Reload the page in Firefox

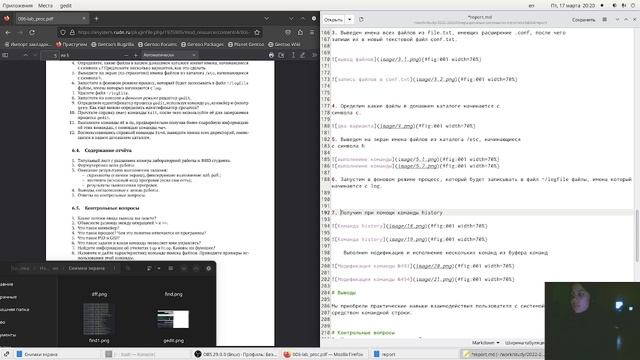coord(32,32)
